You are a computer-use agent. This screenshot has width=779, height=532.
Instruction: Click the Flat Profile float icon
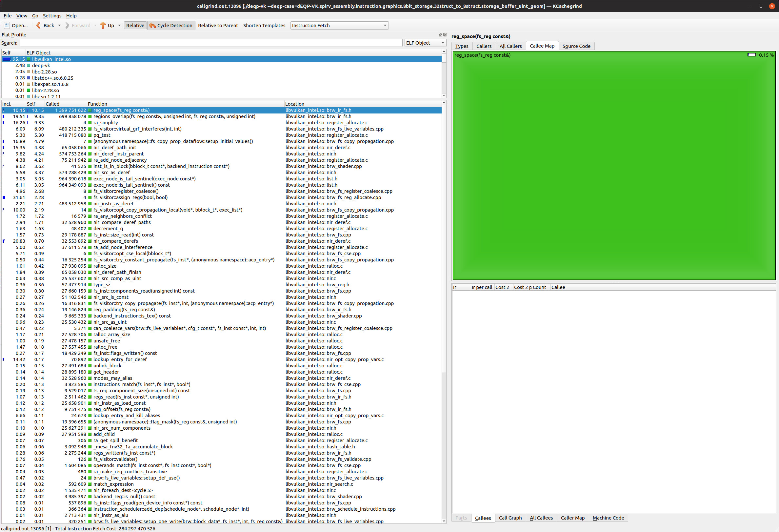click(x=440, y=34)
